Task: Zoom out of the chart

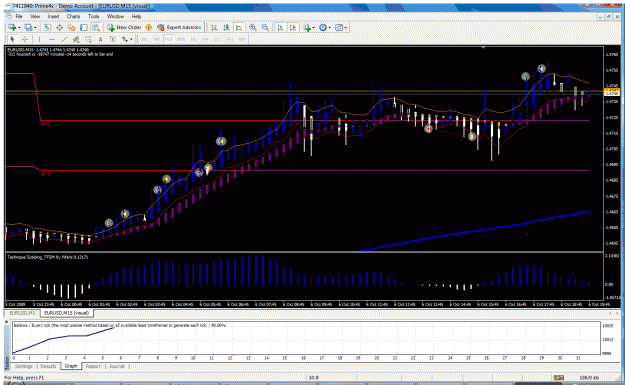Action: [x=265, y=27]
